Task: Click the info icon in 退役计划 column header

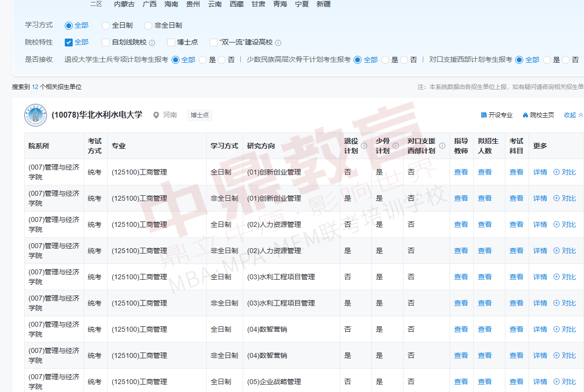Action: [364, 146]
